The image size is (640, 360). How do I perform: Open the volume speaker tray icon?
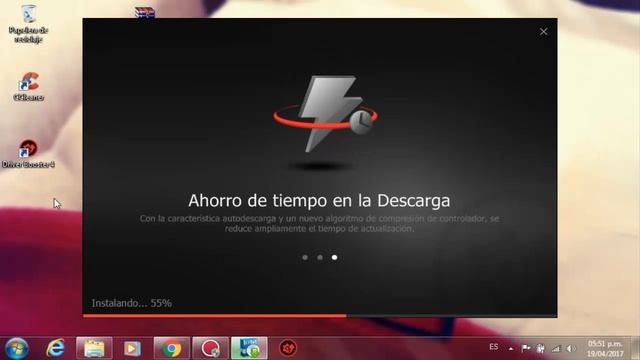pyautogui.click(x=571, y=349)
